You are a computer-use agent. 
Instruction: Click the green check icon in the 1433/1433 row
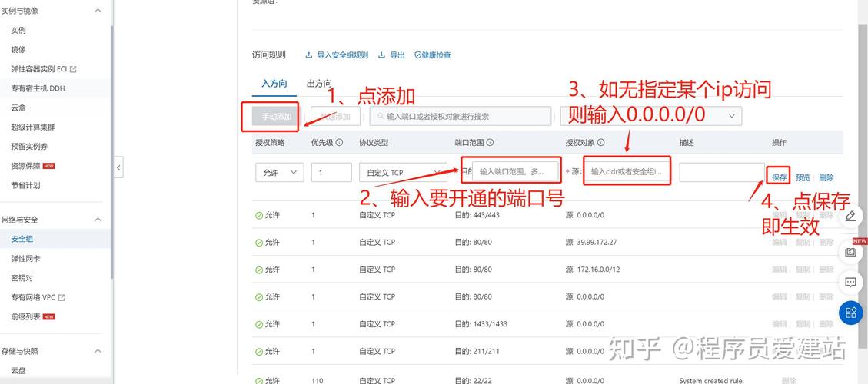pyautogui.click(x=259, y=324)
